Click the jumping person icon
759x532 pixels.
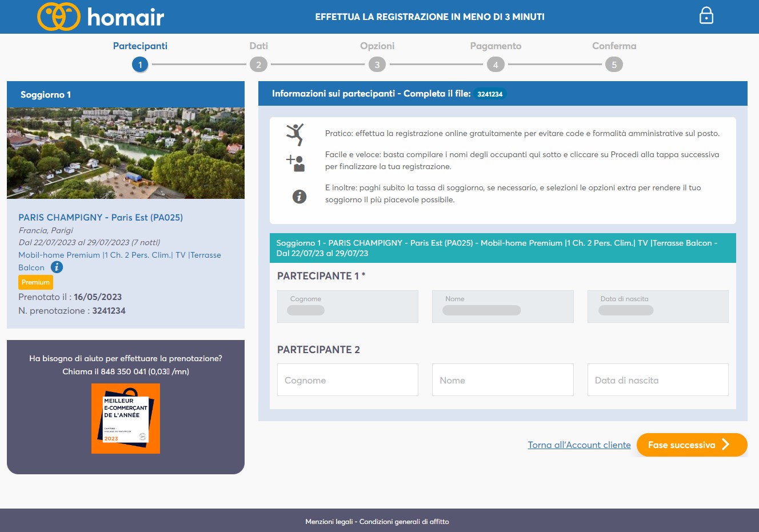pyautogui.click(x=295, y=134)
